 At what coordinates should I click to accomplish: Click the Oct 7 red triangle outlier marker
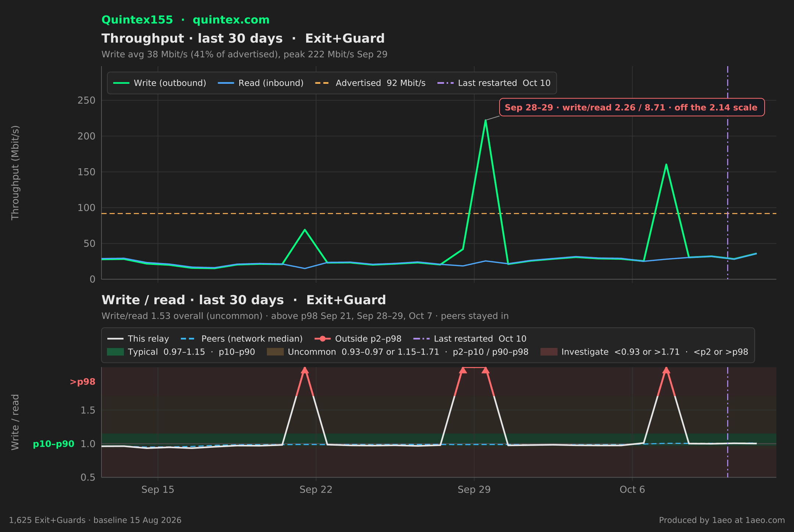click(x=666, y=370)
